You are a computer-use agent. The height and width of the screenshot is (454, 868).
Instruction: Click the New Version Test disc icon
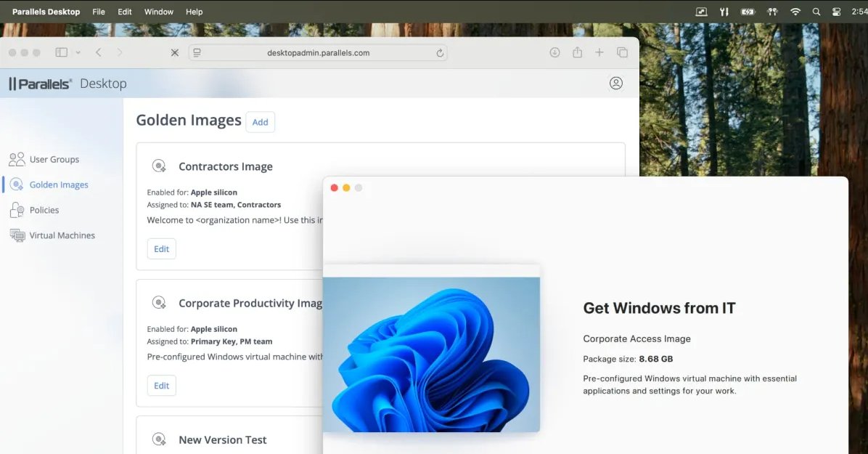(x=159, y=439)
